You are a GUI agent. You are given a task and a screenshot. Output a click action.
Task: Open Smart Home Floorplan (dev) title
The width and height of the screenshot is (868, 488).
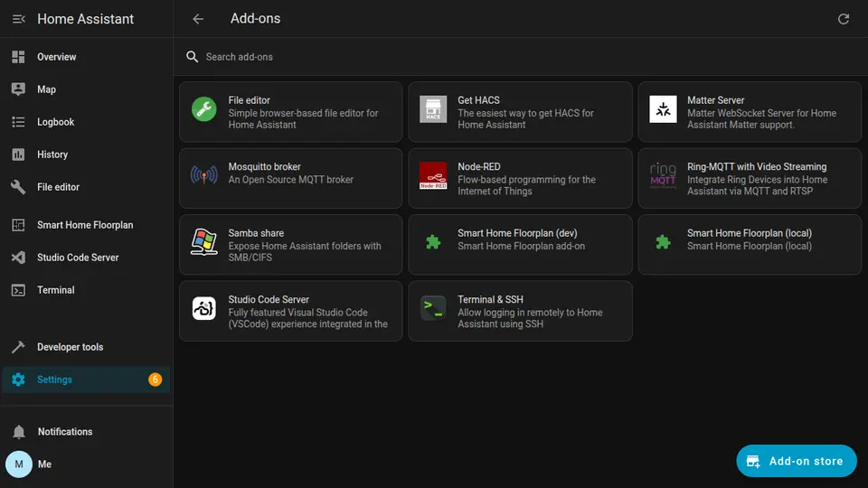point(517,233)
